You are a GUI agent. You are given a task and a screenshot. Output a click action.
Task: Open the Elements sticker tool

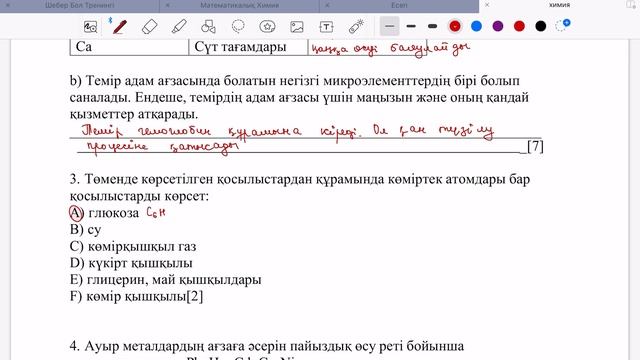[267, 27]
